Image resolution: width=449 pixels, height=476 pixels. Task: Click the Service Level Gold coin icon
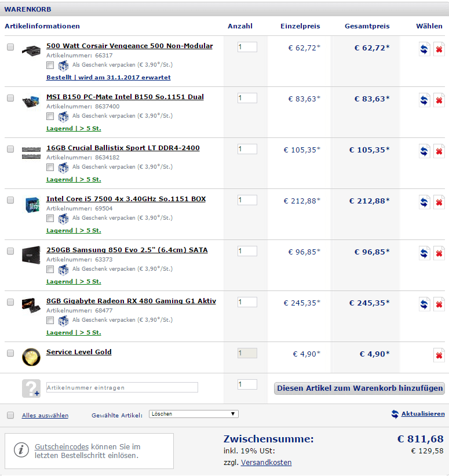click(x=31, y=357)
